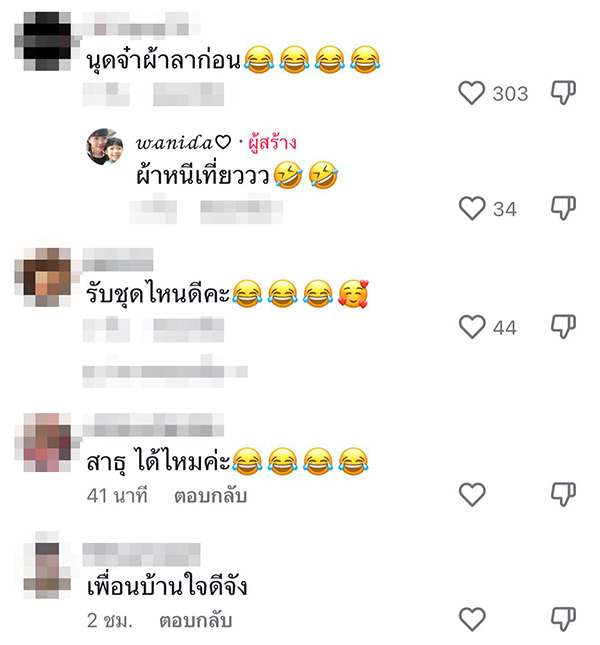Expand the blurred replies link under 44-like comment

pyautogui.click(x=164, y=372)
